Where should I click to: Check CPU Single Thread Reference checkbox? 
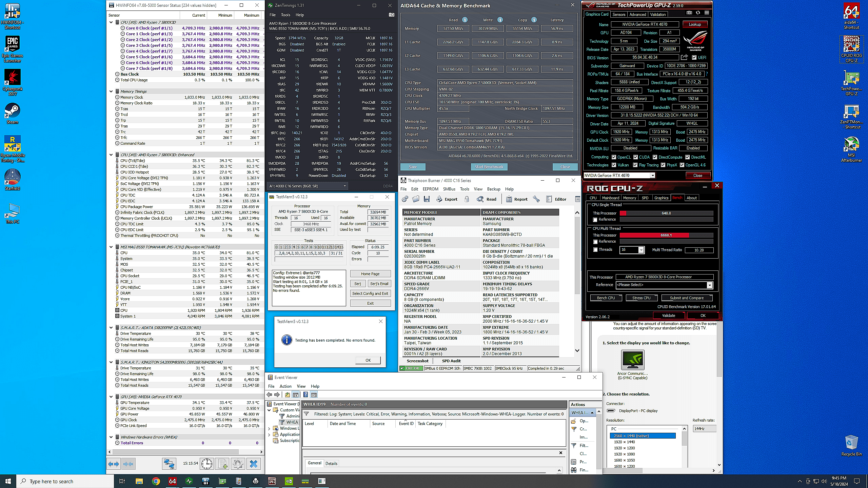pos(595,220)
